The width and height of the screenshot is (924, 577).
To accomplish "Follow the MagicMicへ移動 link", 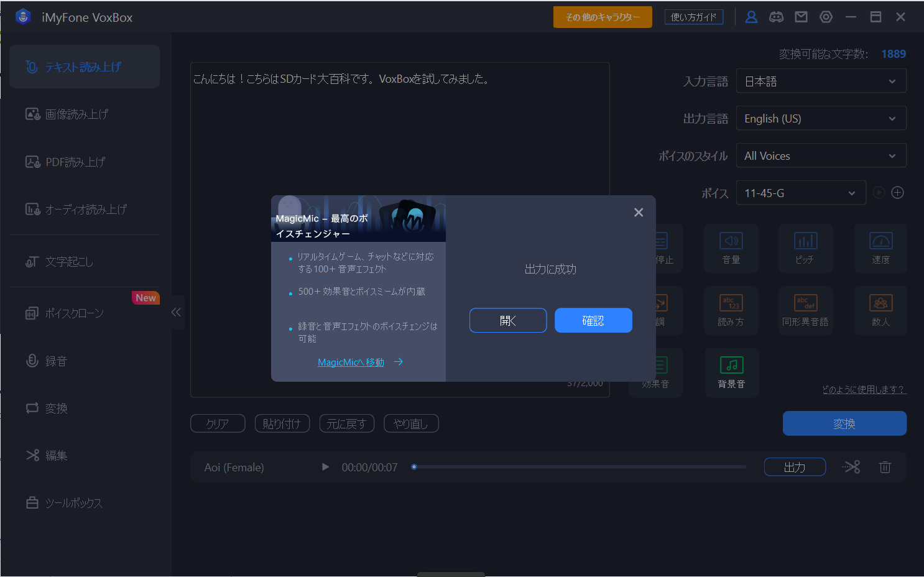I will click(351, 362).
